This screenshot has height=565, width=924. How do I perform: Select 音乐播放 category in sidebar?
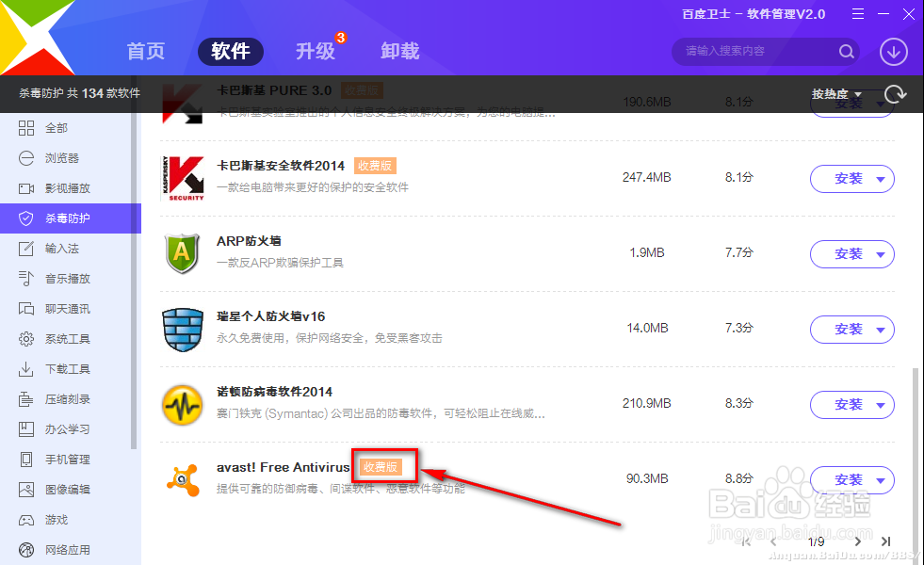coord(71,279)
